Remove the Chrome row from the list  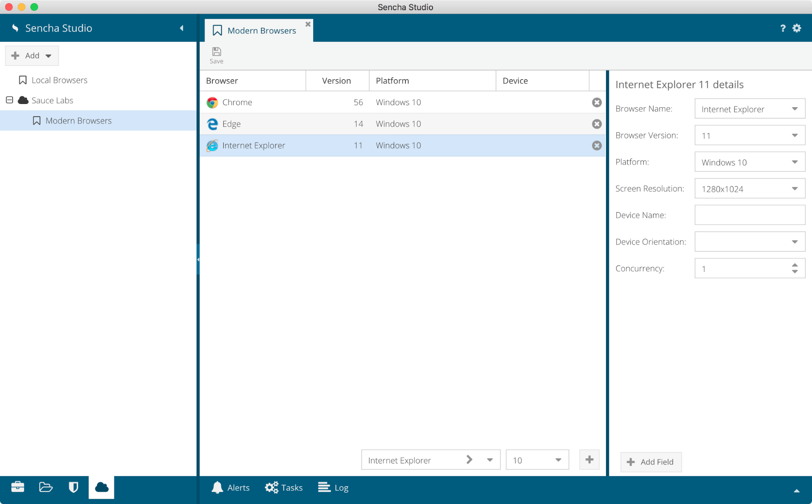pos(596,102)
